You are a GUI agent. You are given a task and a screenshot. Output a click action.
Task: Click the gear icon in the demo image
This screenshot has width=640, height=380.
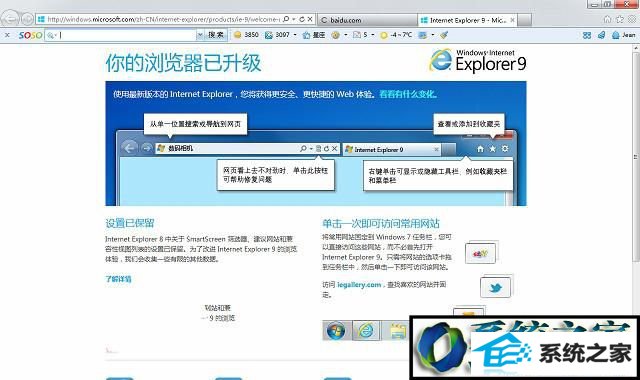tap(505, 149)
